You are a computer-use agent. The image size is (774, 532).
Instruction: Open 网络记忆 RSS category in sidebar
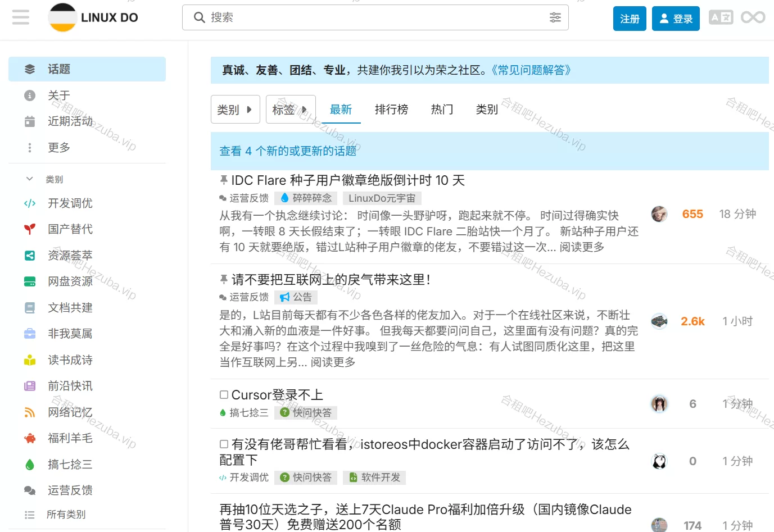[70, 412]
